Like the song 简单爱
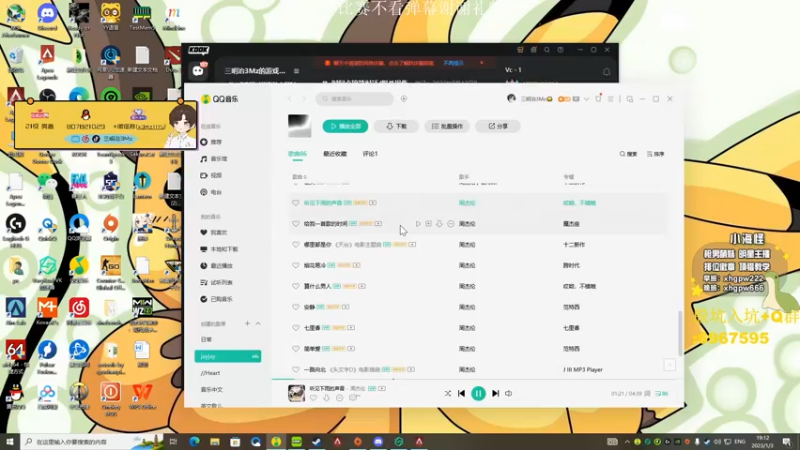800x450 pixels. coord(295,348)
